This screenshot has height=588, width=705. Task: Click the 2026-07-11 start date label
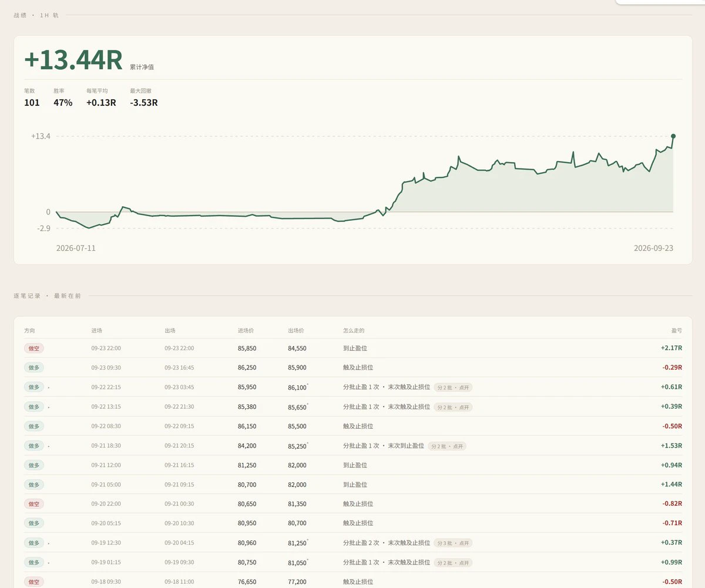point(76,248)
